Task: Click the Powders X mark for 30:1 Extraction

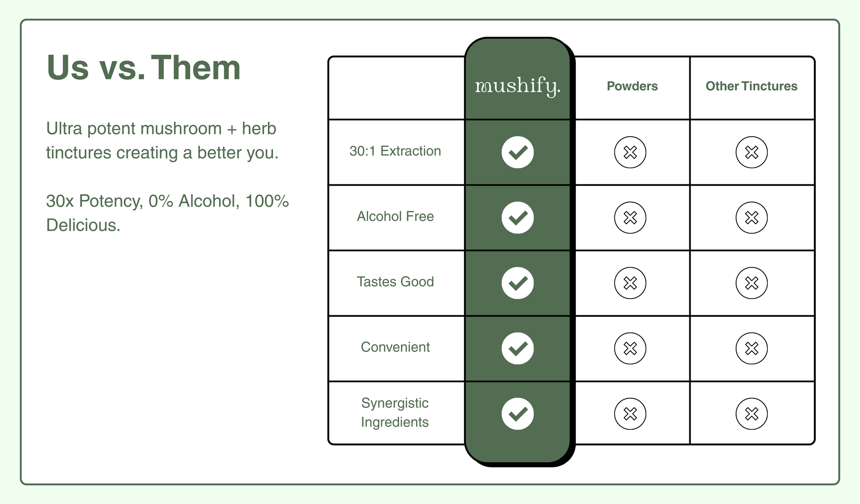Action: point(630,152)
